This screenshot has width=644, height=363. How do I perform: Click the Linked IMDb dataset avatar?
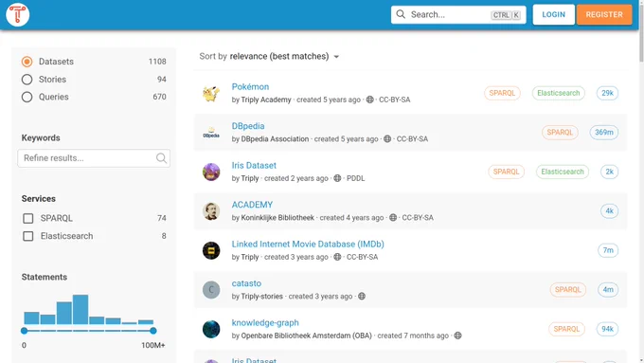211,250
